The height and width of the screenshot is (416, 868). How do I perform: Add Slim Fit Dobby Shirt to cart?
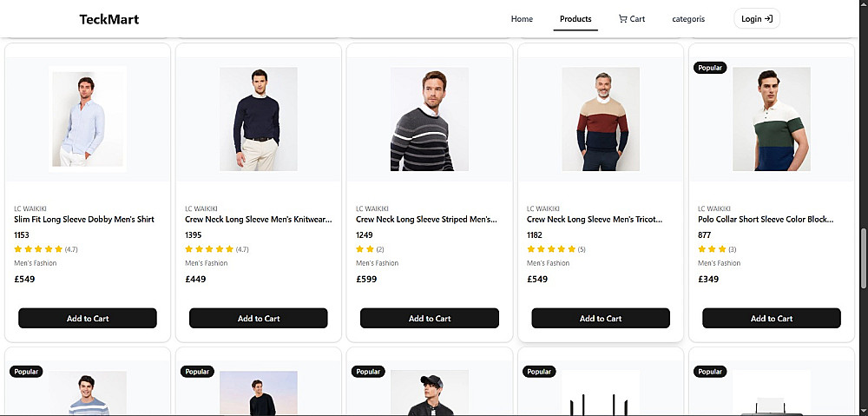[88, 319]
